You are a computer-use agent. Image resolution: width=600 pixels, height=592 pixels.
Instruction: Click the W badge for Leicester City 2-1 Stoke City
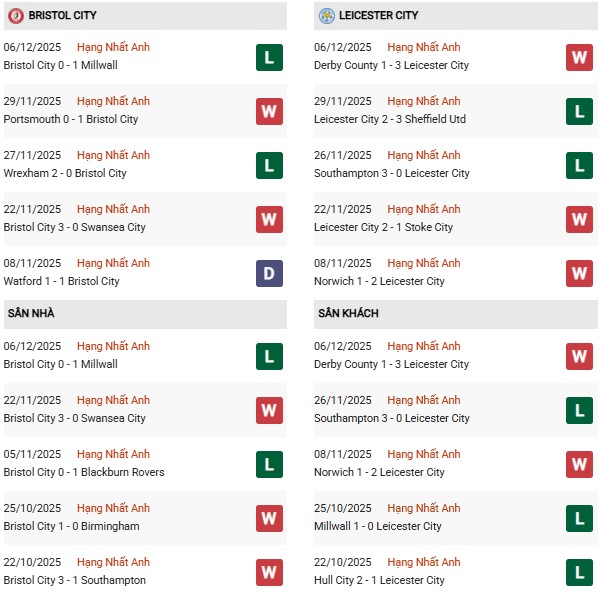(x=580, y=219)
